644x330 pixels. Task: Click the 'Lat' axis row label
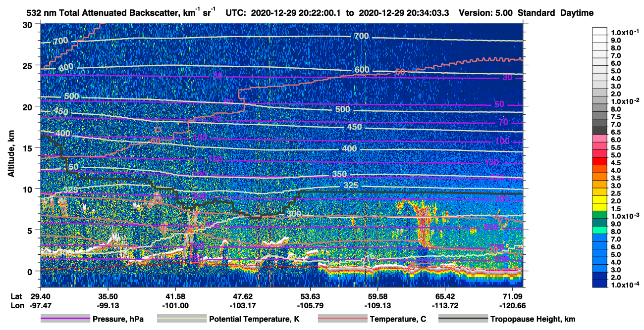(x=16, y=295)
